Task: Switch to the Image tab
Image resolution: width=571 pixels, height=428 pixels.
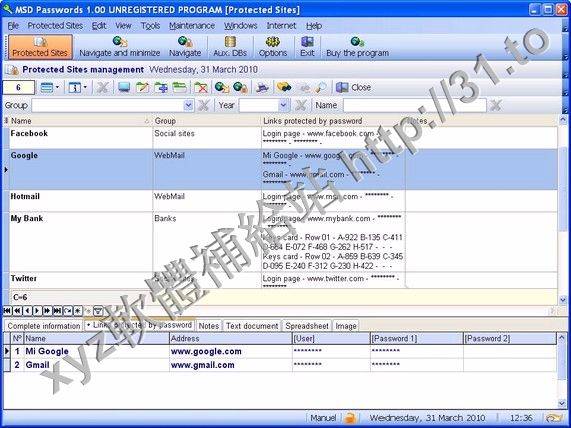Action: click(346, 326)
